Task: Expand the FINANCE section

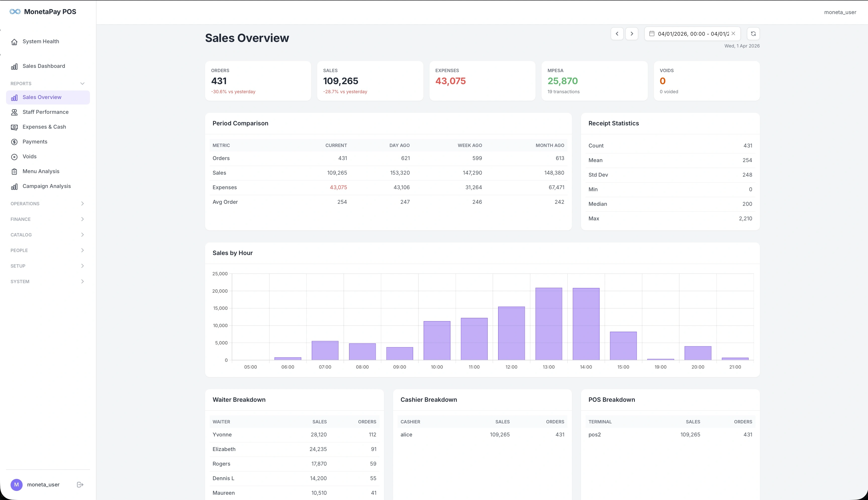Action: (48, 219)
